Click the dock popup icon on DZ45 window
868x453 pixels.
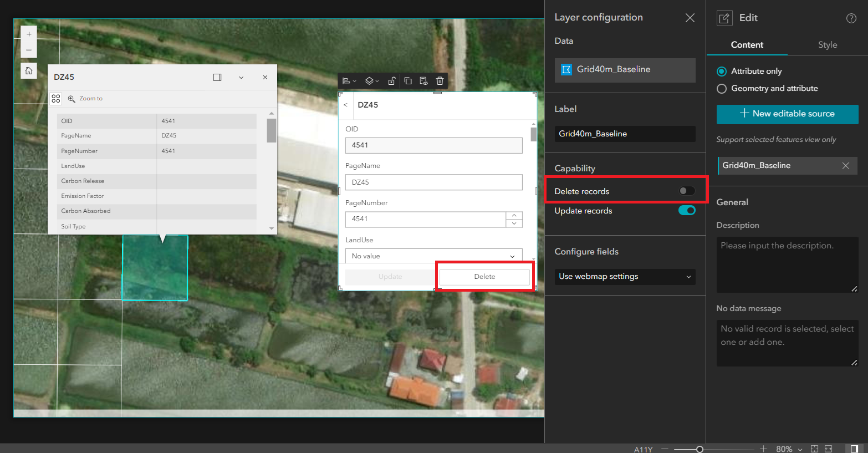[x=217, y=77]
